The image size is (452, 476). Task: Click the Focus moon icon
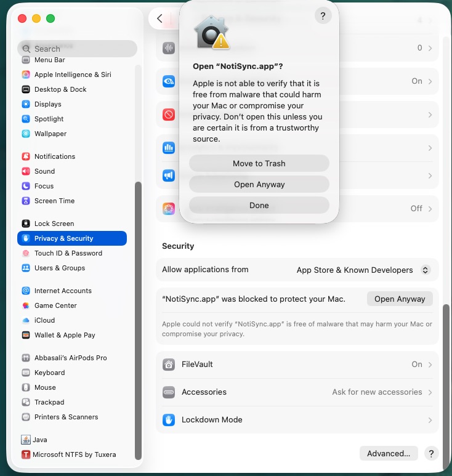26,186
